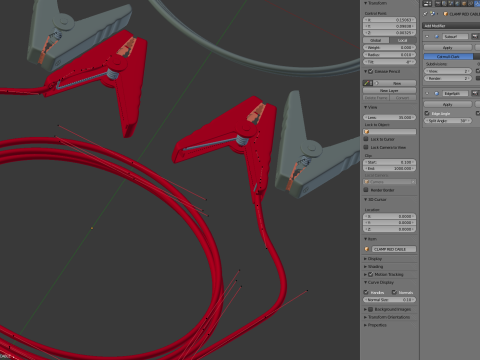Click the cube icon in Lock to Object field
480x360 pixels.
367,132
